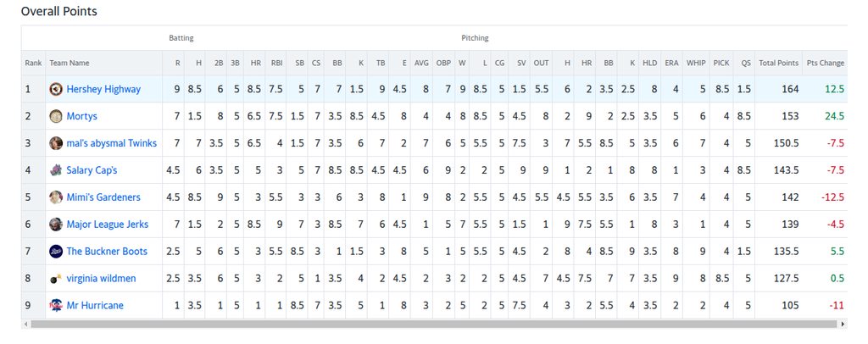Click the Pts Change column header
Screen dimensions: 868x344
pos(825,63)
